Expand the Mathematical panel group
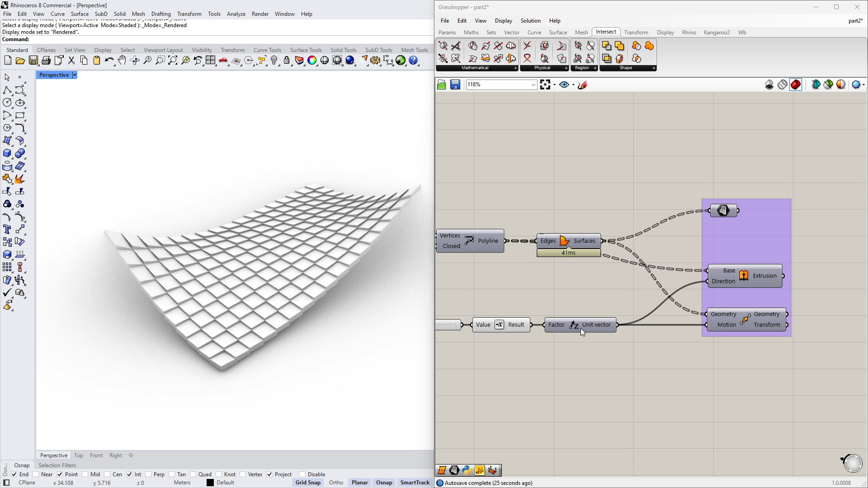 (x=515, y=68)
